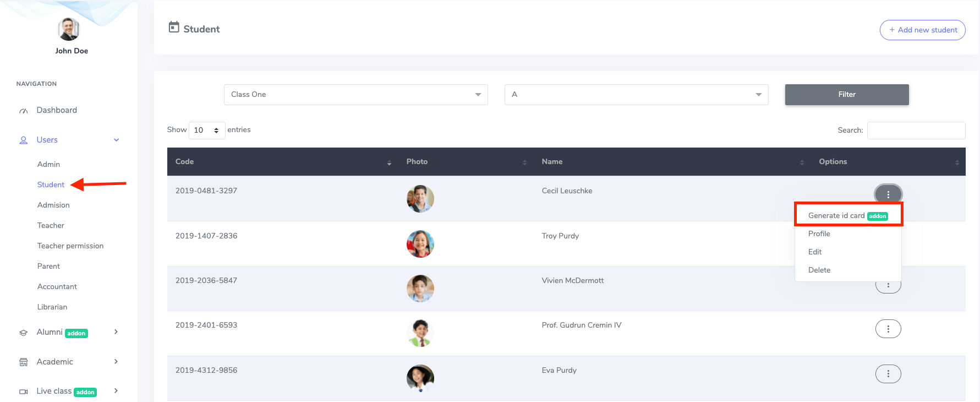Click the Add new student button

(922, 30)
